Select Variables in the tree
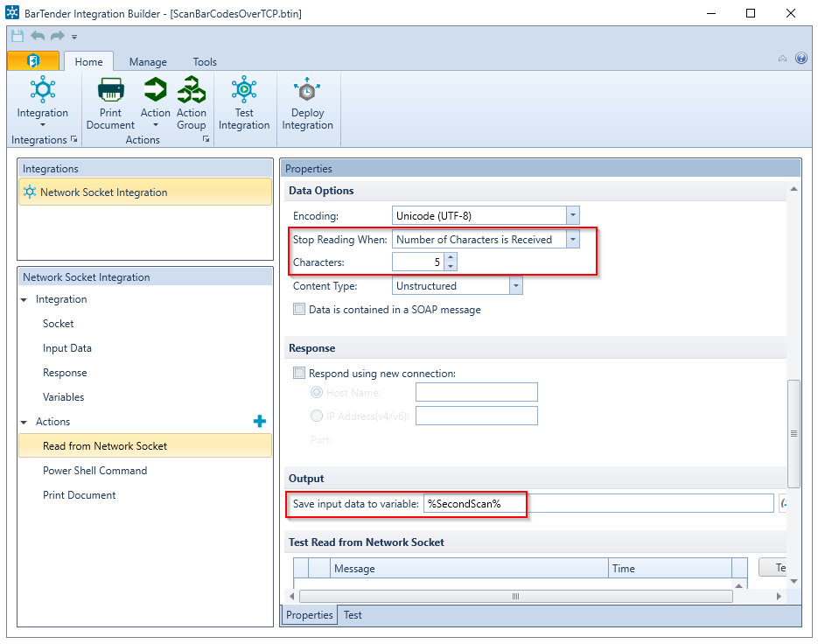Screen dimensions: 818x644 63,397
